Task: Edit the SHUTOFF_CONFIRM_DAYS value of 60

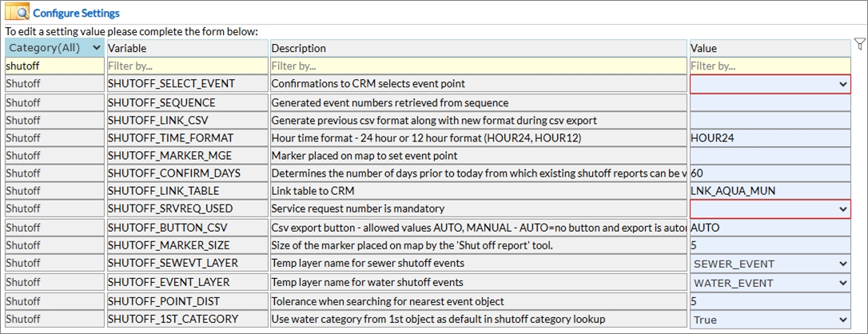Action: pos(770,173)
